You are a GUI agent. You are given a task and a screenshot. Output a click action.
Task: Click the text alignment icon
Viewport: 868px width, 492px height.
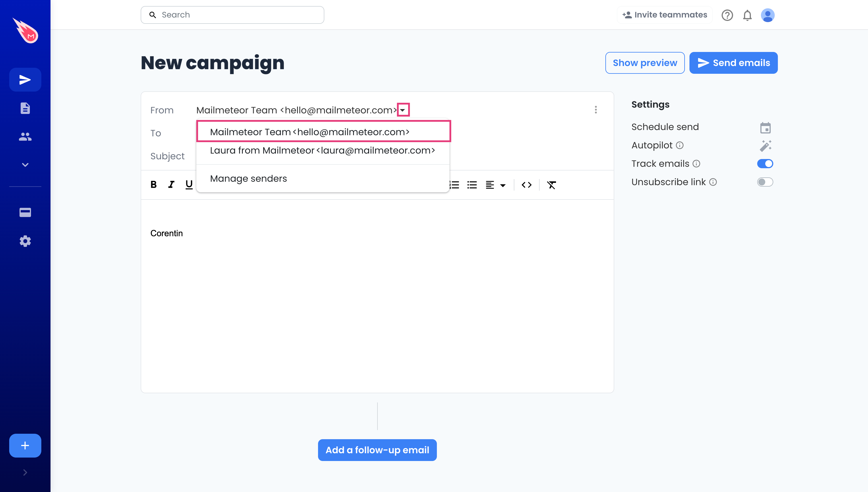click(x=490, y=185)
